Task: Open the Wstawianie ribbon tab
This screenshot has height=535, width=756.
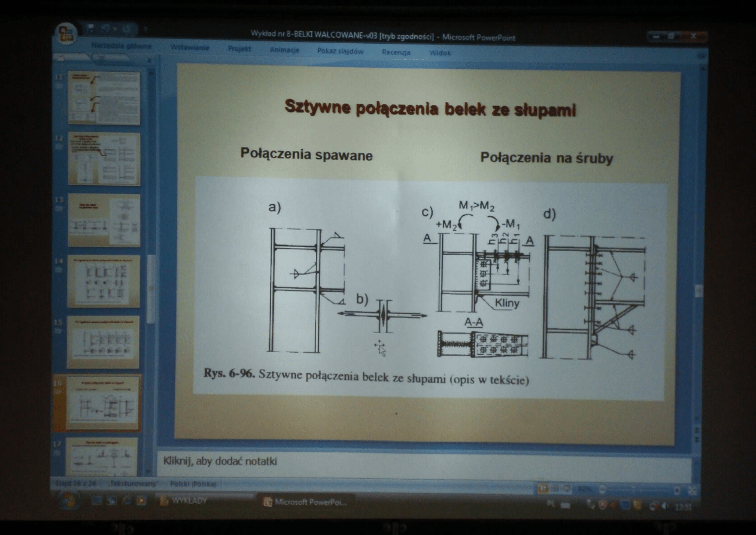Action: [x=189, y=47]
